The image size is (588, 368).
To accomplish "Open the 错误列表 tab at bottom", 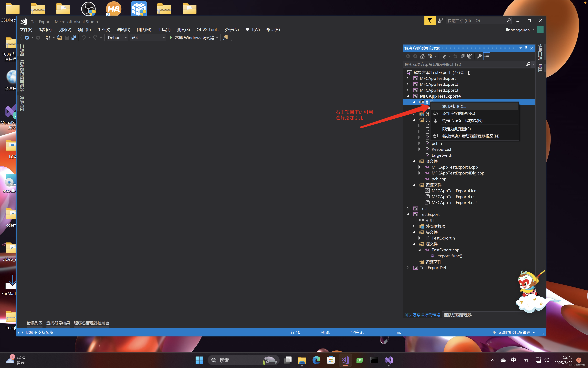I will pyautogui.click(x=34, y=323).
